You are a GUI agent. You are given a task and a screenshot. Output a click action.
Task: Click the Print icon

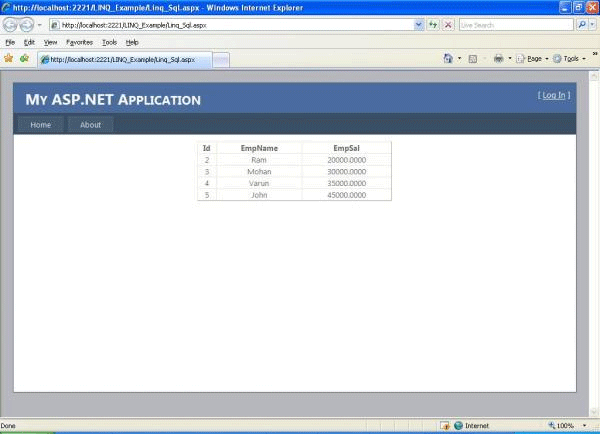[x=498, y=59]
